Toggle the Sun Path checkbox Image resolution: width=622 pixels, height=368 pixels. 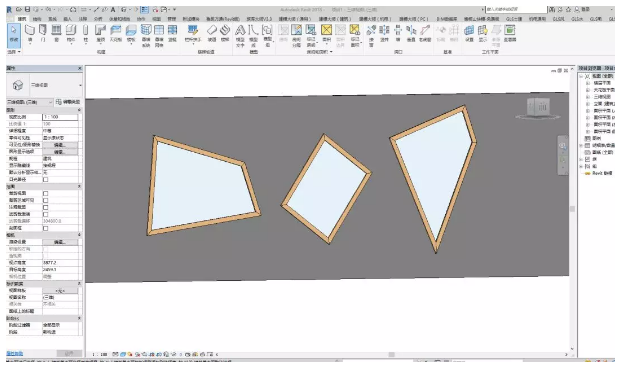click(x=46, y=179)
